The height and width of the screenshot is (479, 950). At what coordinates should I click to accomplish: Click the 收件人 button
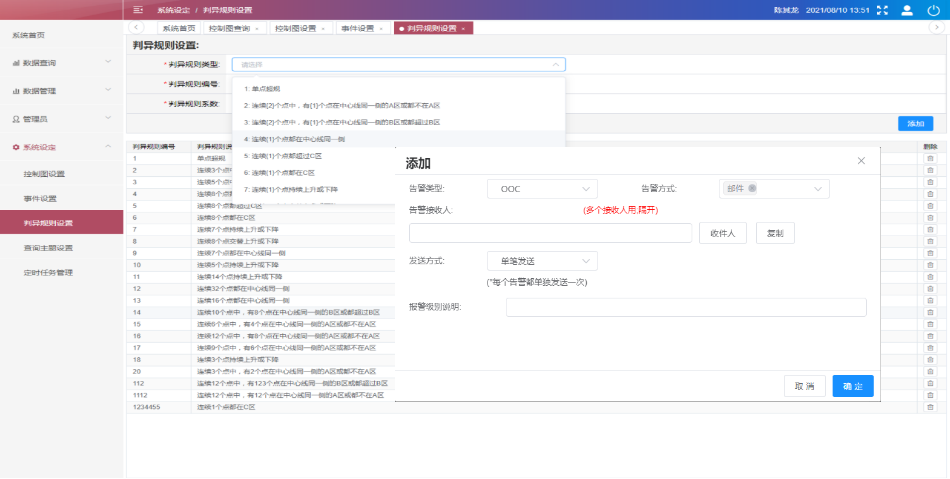[x=722, y=233]
